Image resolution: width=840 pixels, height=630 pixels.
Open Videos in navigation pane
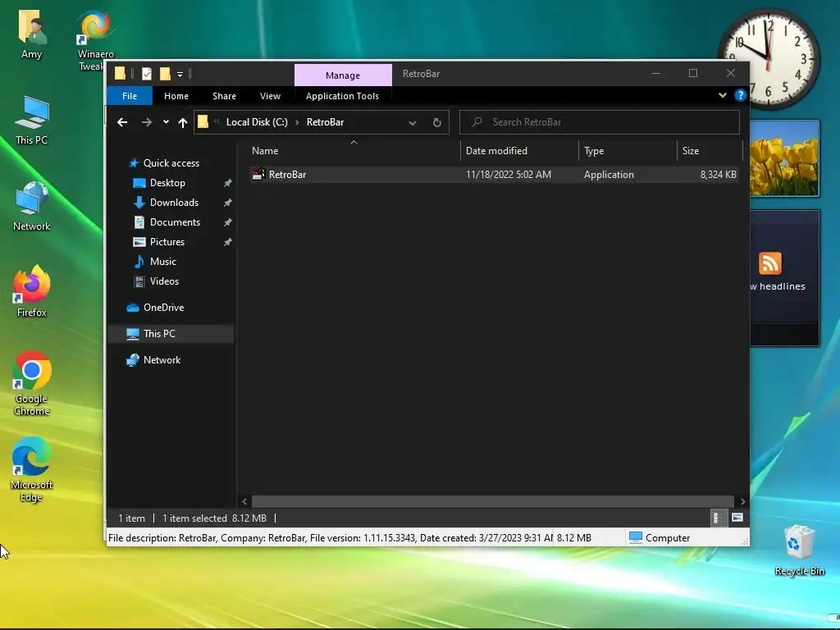pos(156,281)
